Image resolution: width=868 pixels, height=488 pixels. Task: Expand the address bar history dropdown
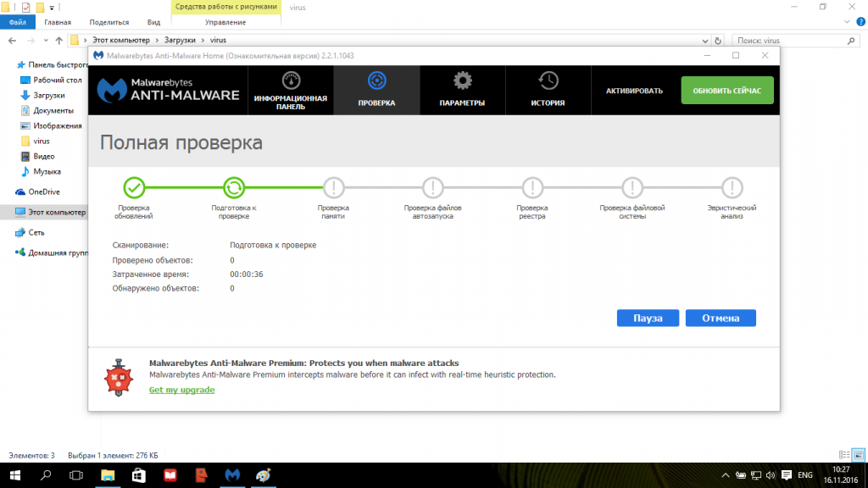tap(704, 41)
